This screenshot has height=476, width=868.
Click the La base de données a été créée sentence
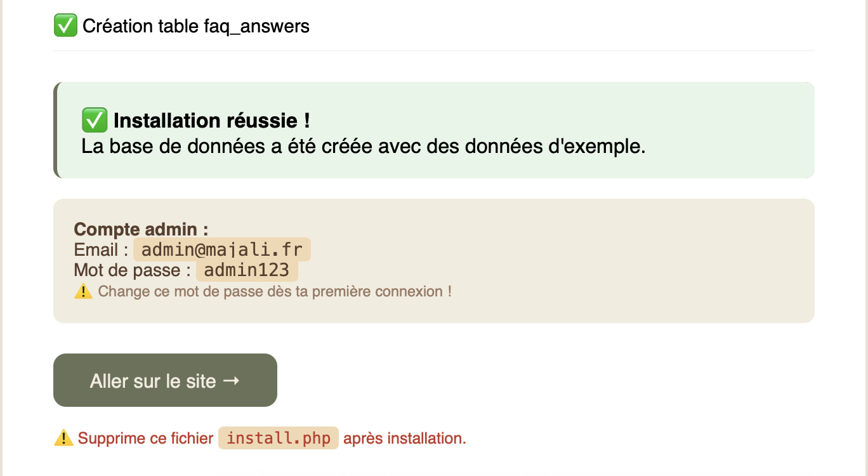(363, 147)
